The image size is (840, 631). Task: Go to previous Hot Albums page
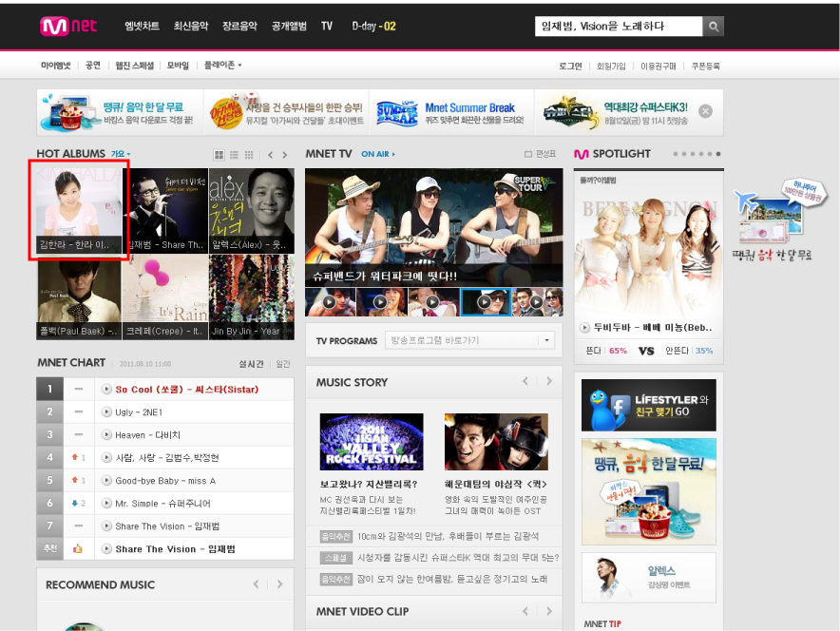point(271,155)
